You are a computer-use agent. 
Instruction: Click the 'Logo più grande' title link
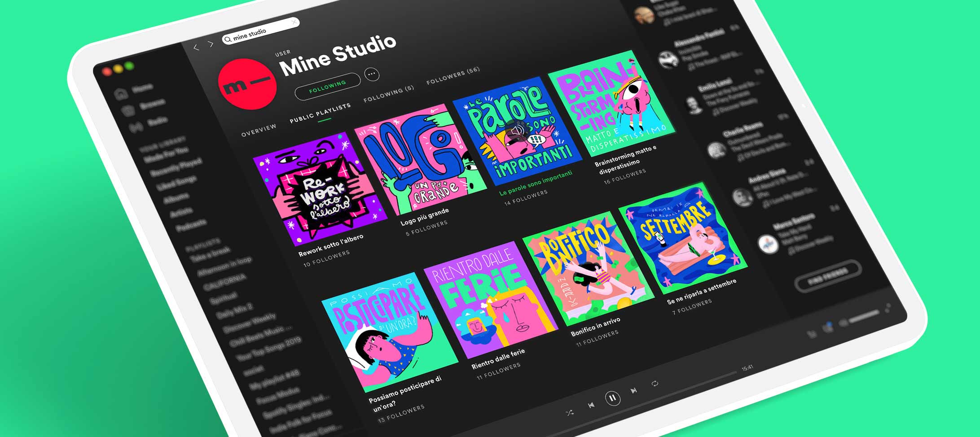[x=425, y=217]
